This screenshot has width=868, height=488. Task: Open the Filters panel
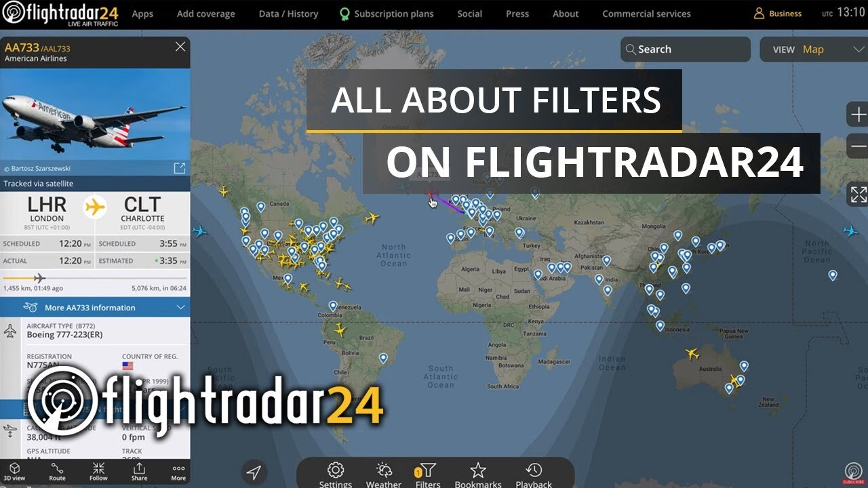428,472
